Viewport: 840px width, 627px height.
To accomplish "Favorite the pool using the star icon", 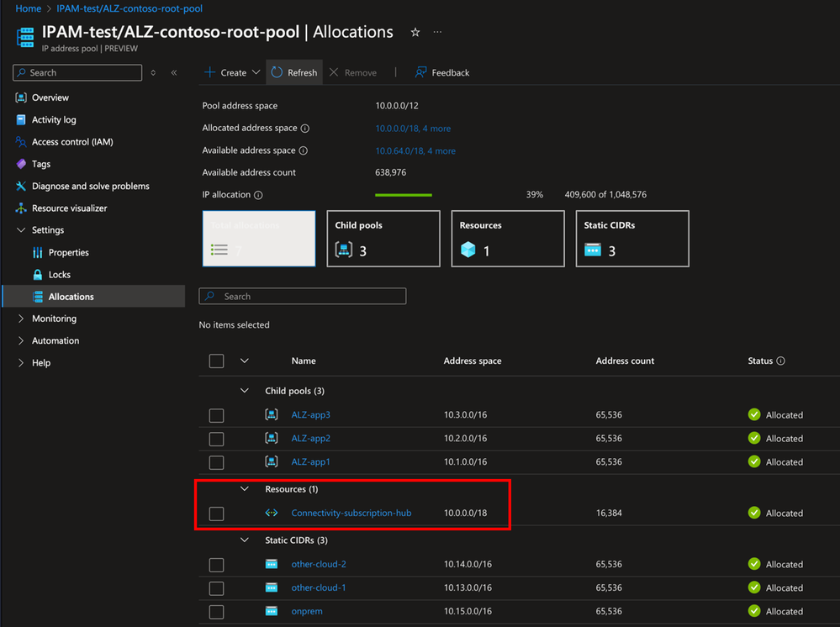I will coord(415,32).
